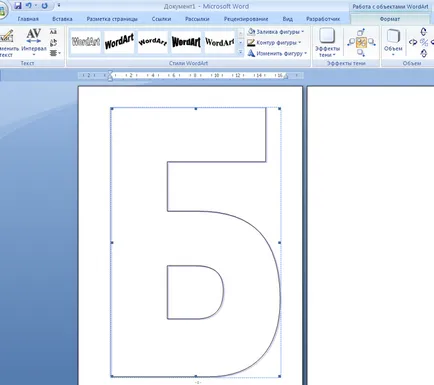The height and width of the screenshot is (385, 434).
Task: Click the right indent ruler marker
Action: click(x=286, y=77)
